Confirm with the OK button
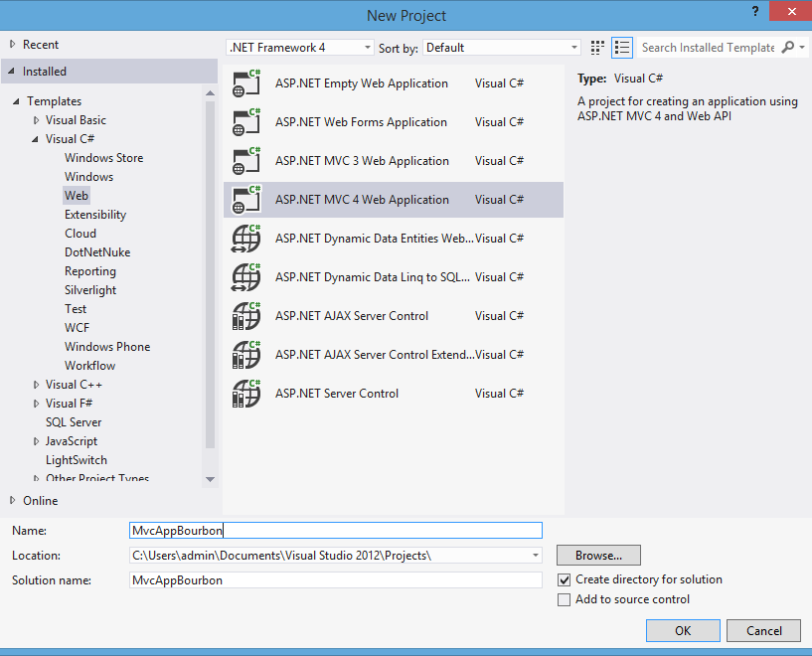 pos(683,630)
